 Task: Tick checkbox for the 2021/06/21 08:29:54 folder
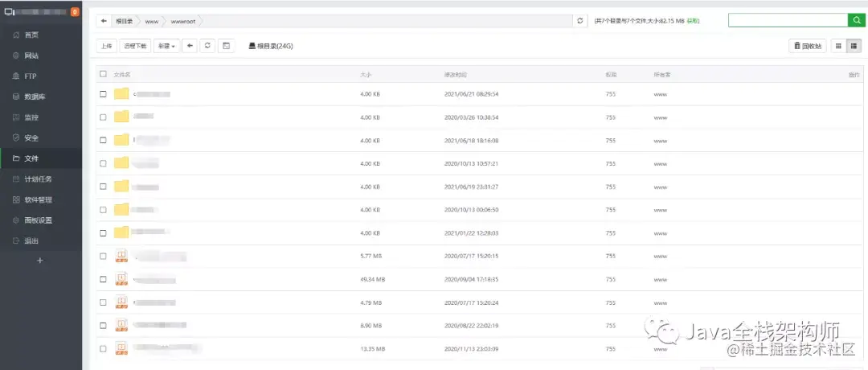click(x=103, y=94)
